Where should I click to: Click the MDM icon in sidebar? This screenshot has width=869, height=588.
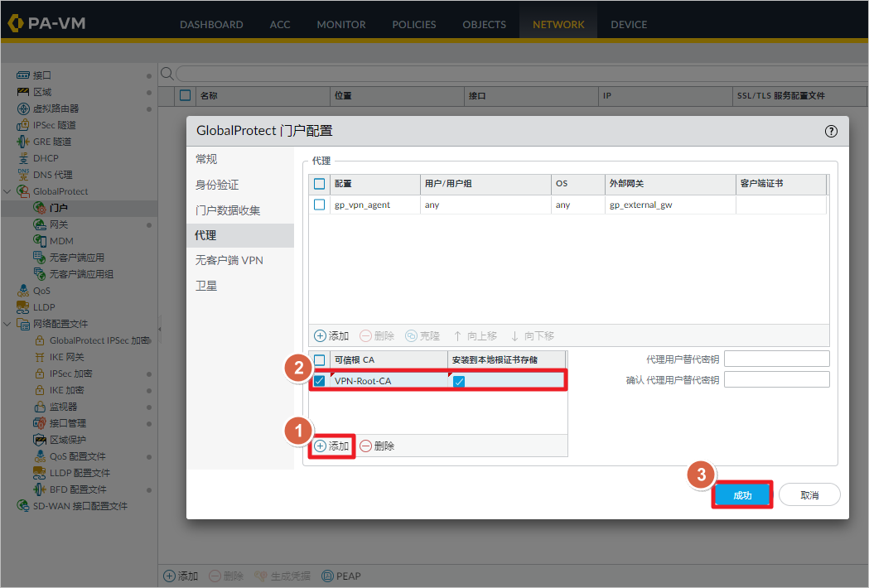click(x=39, y=241)
